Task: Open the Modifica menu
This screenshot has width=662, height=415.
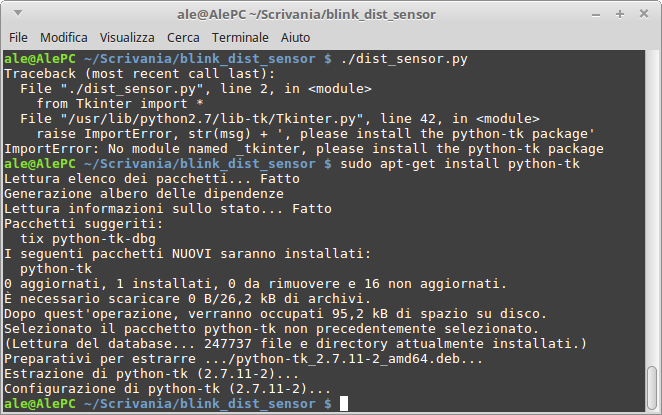Action: click(64, 38)
